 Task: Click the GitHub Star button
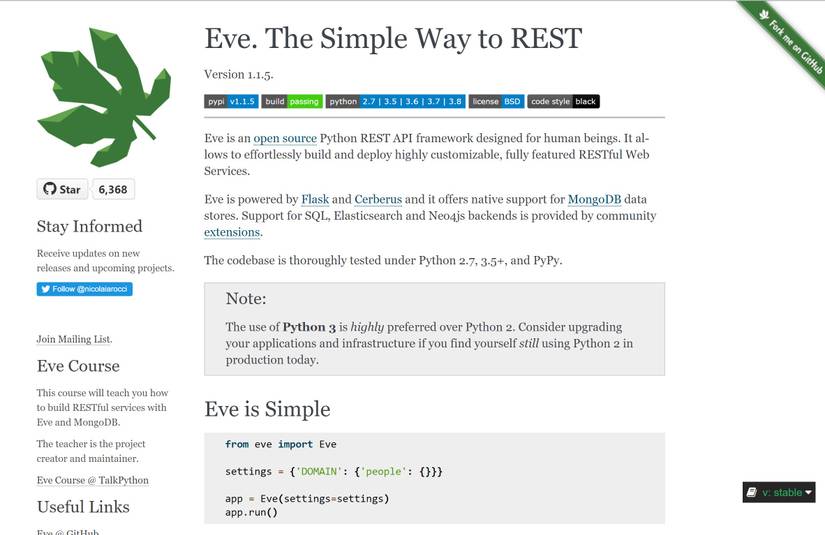click(x=62, y=189)
